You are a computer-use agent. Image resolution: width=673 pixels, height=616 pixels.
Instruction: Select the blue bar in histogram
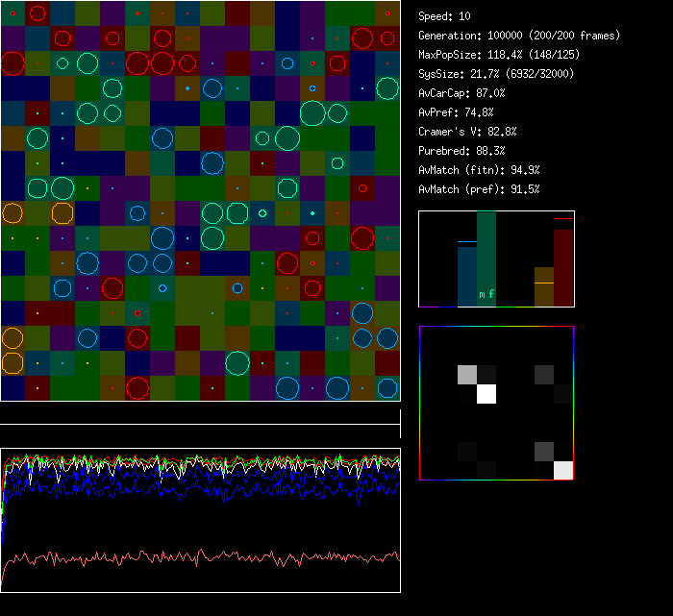tap(467, 277)
